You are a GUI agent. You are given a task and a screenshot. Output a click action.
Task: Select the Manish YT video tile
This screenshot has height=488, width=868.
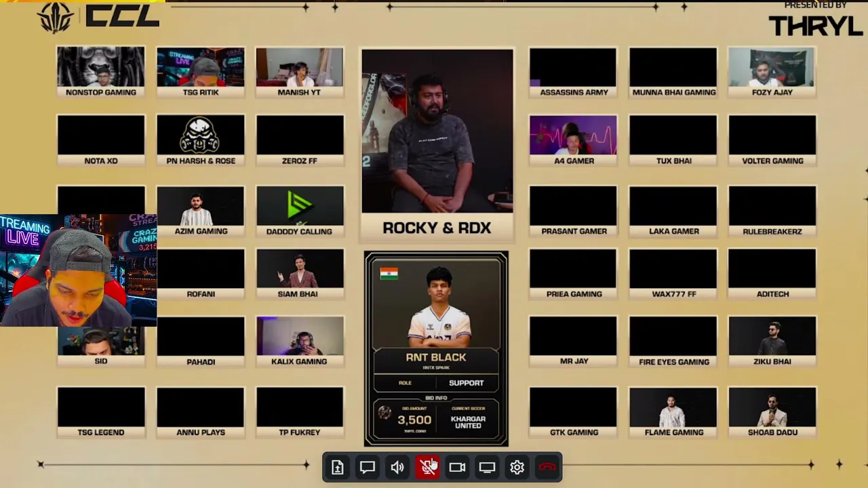[300, 72]
